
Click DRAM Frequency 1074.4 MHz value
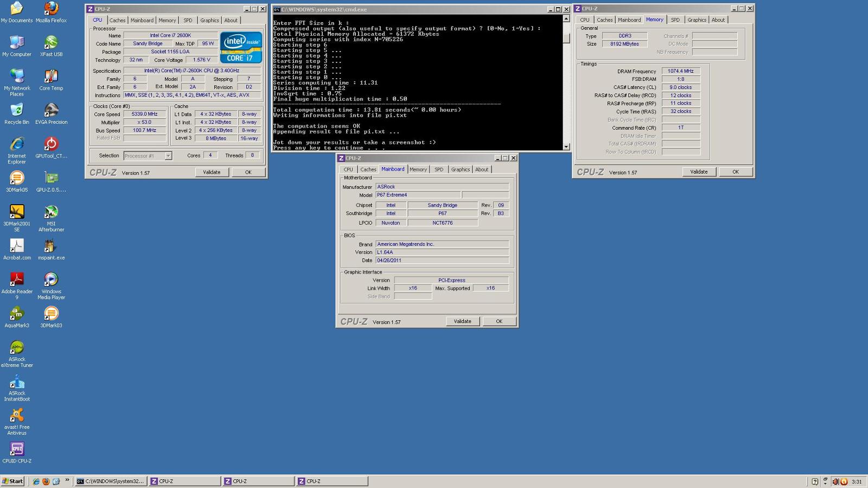[680, 71]
